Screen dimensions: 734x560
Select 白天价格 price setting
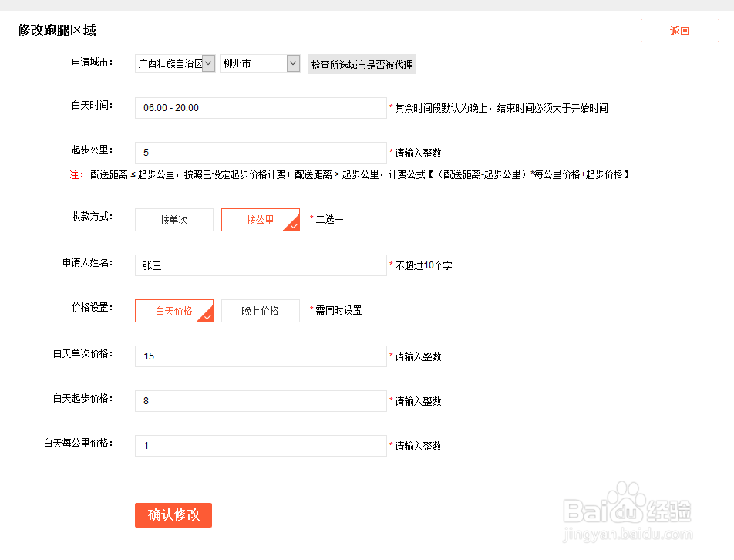[x=173, y=311]
